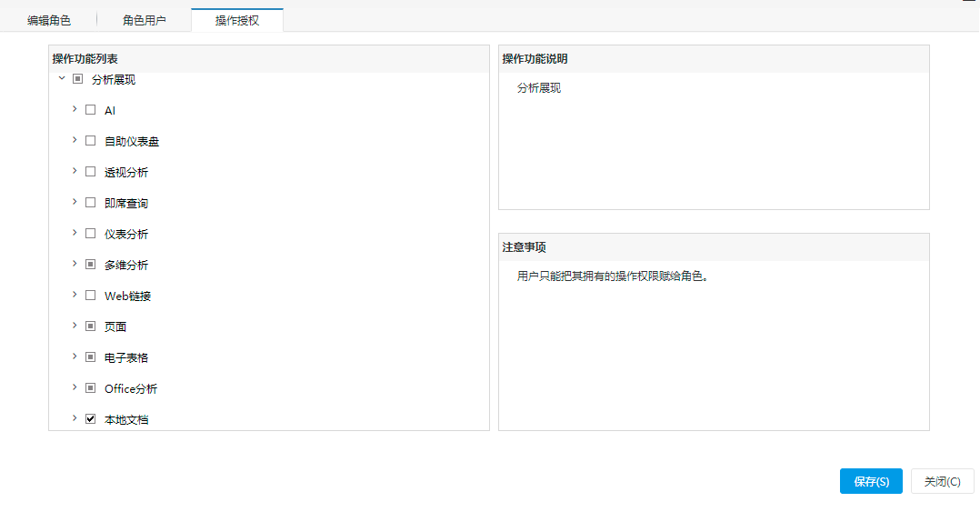Viewport: 980px width, 512px height.
Task: Uncheck the 本地文档 checkbox
Action: click(91, 419)
